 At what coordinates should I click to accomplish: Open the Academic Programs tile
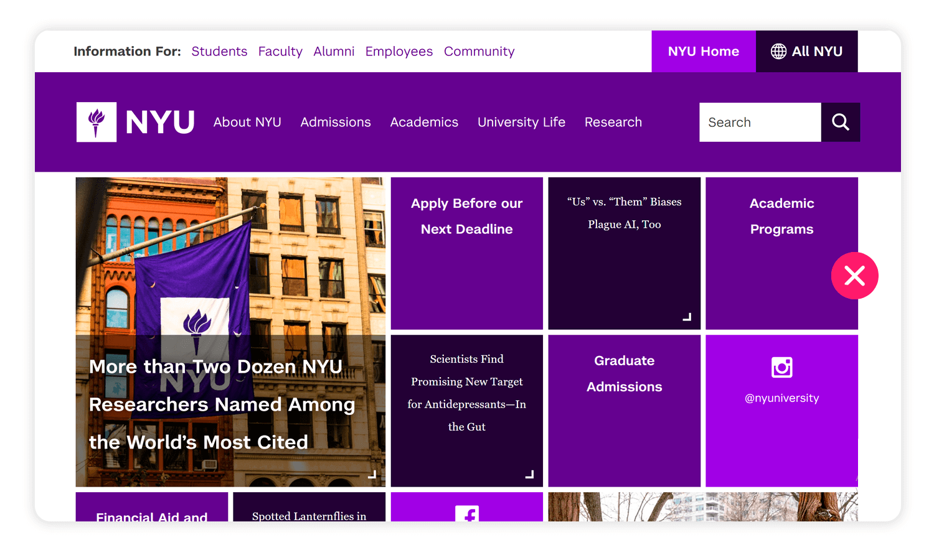tap(782, 253)
